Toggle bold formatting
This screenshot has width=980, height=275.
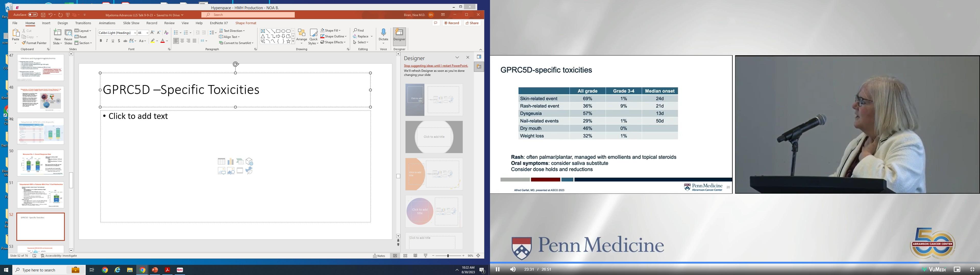[101, 41]
